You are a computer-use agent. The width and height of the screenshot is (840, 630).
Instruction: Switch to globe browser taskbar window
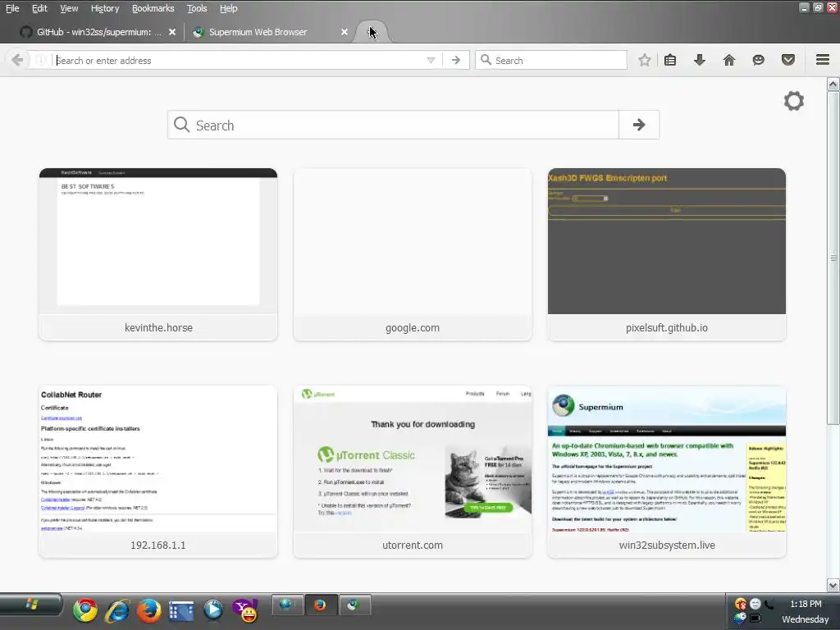[x=287, y=605]
